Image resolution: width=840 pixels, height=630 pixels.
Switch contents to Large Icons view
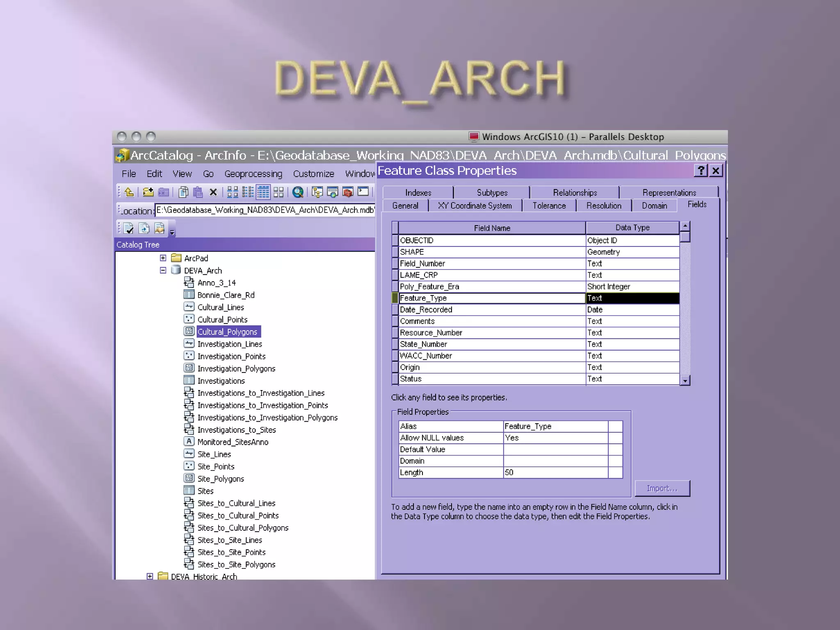tap(233, 192)
